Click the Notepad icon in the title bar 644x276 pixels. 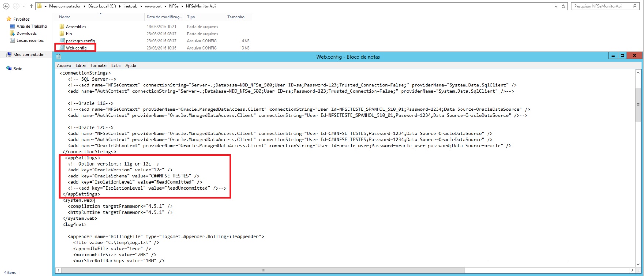click(x=58, y=57)
